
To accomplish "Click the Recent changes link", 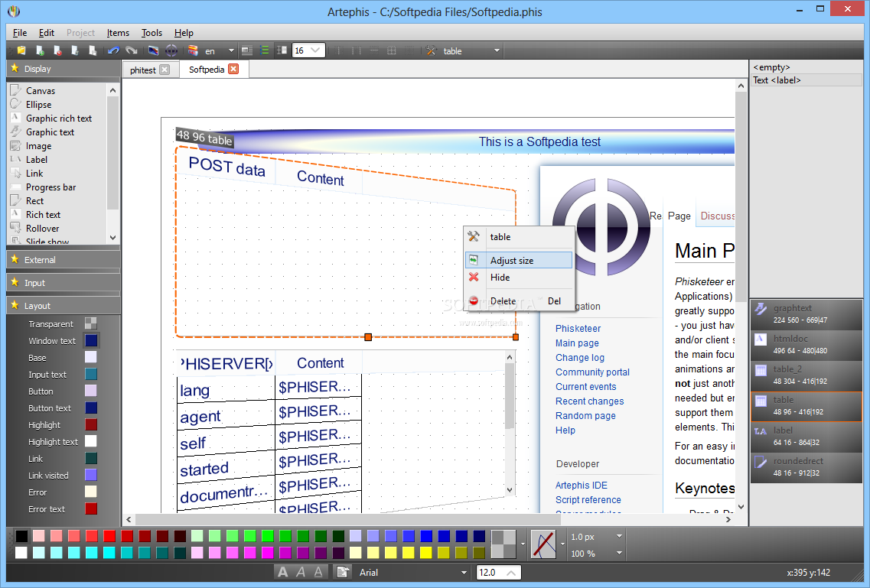I will click(x=590, y=401).
